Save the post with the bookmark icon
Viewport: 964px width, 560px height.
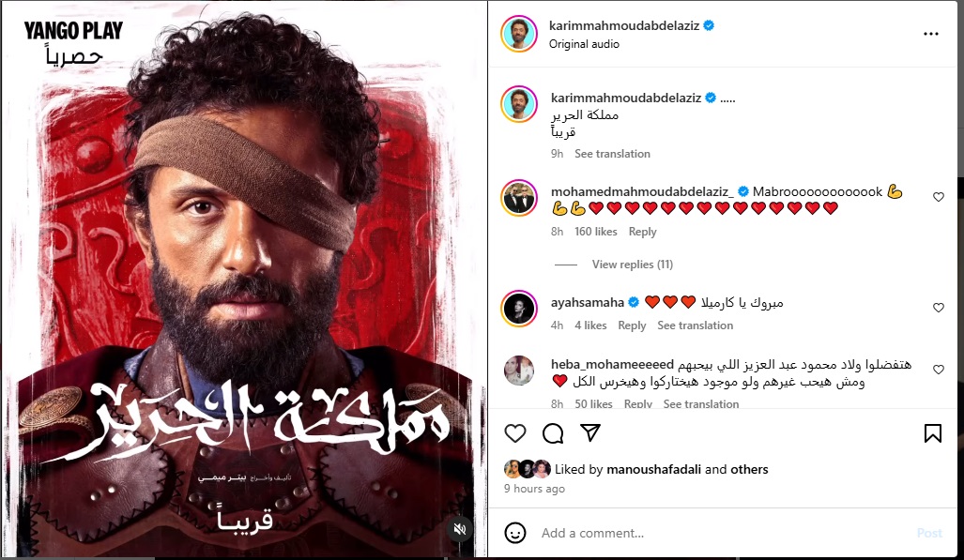933,433
